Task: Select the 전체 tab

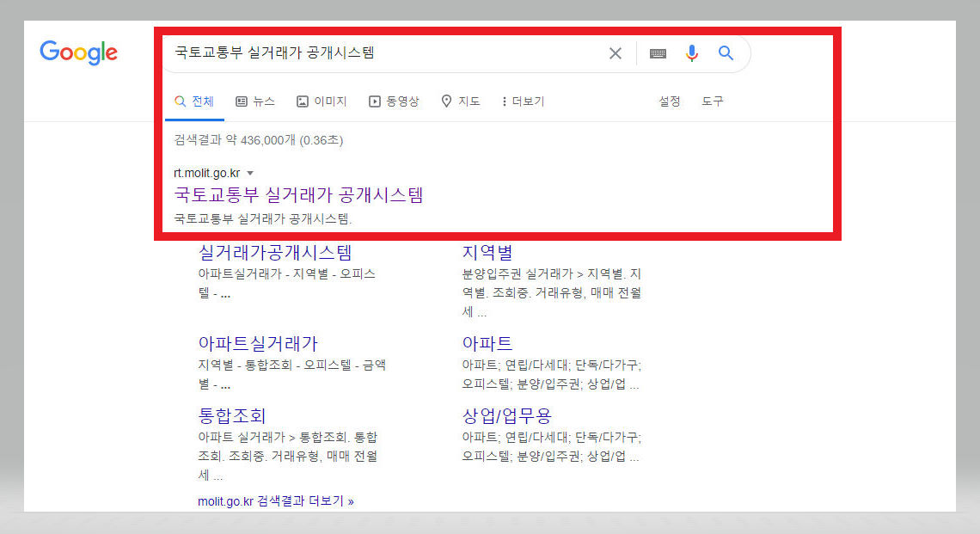Action: 194,101
